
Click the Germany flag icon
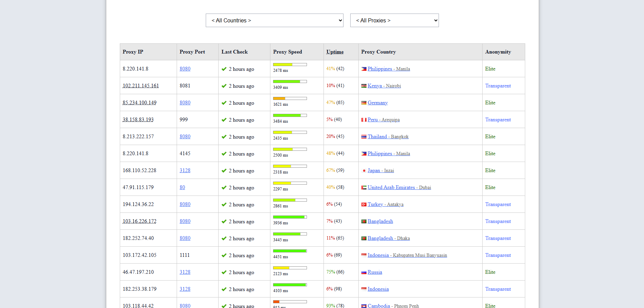pyautogui.click(x=364, y=103)
